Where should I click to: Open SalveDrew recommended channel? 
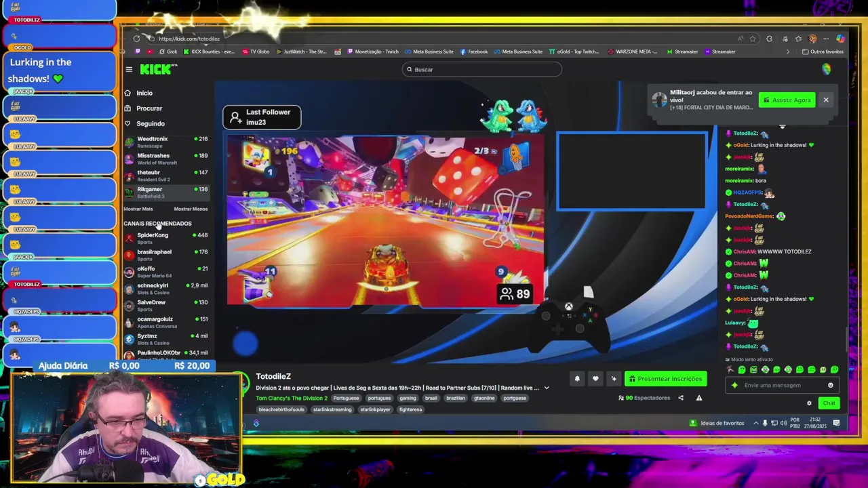click(166, 305)
